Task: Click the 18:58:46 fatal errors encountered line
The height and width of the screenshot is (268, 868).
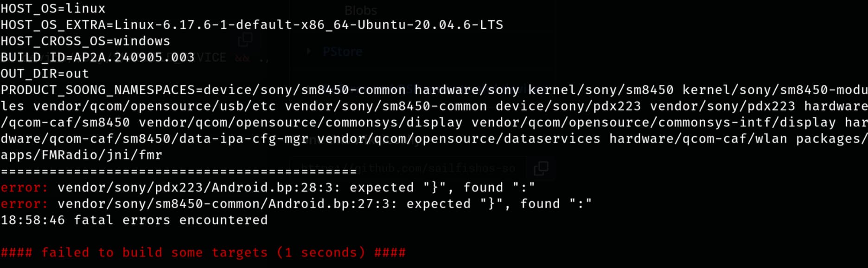Action: tap(134, 220)
